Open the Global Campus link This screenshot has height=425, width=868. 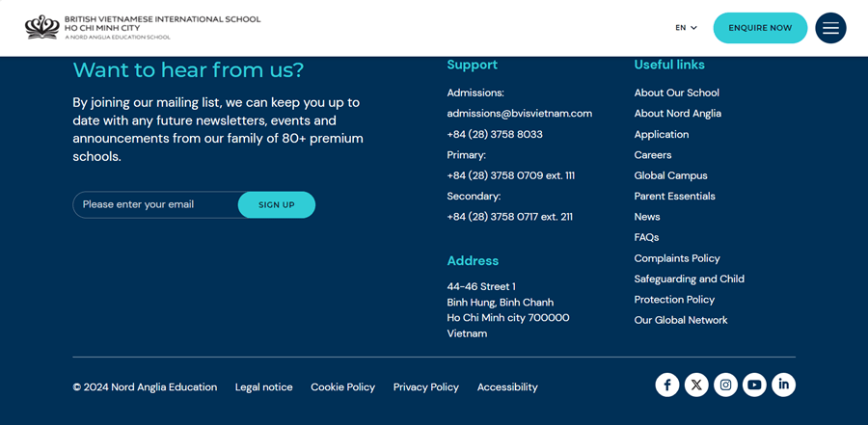point(670,175)
